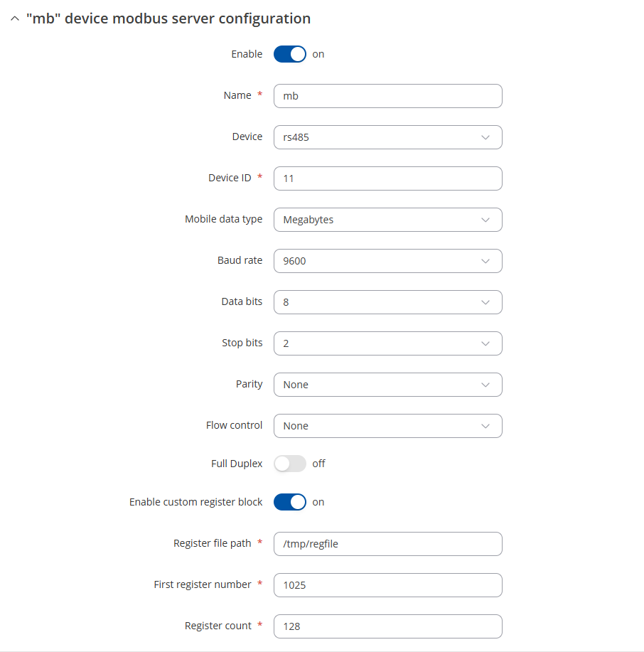644x652 pixels.
Task: Open the Parity dropdown
Action: tap(387, 385)
